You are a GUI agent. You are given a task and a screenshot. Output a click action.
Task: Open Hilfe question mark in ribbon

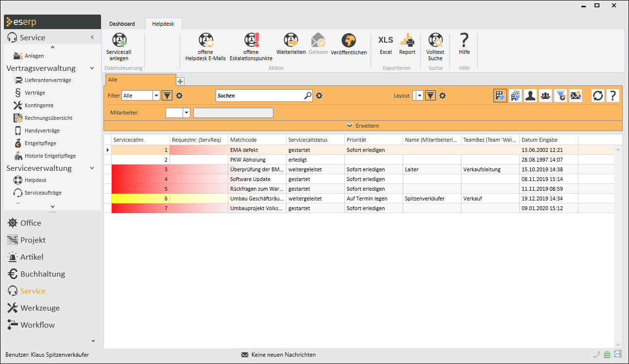(464, 40)
